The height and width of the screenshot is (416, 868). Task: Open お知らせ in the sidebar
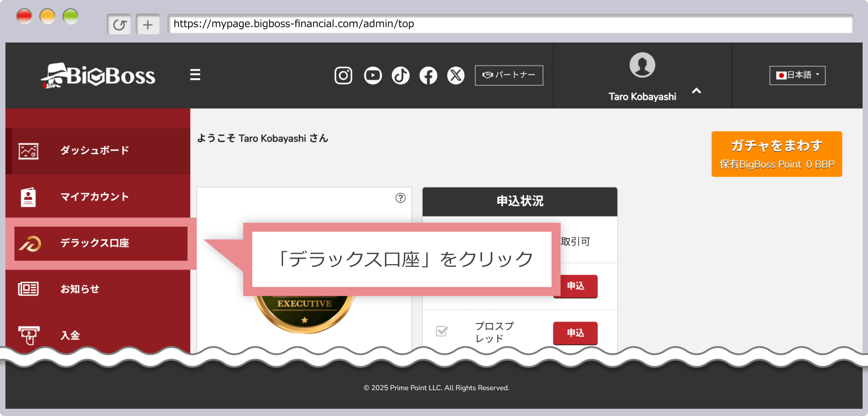tap(80, 289)
